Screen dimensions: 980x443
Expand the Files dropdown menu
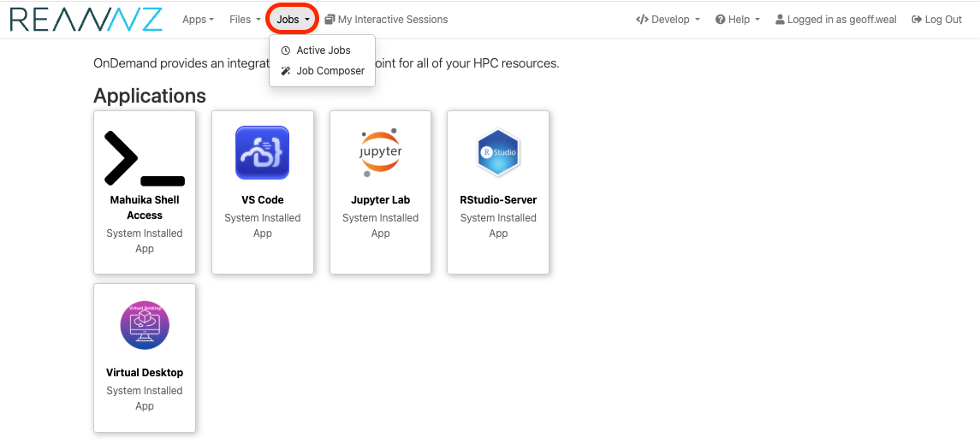coord(245,20)
